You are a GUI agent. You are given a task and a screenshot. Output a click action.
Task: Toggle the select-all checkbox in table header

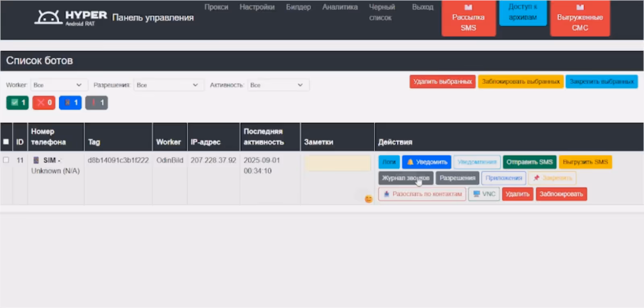pos(6,142)
